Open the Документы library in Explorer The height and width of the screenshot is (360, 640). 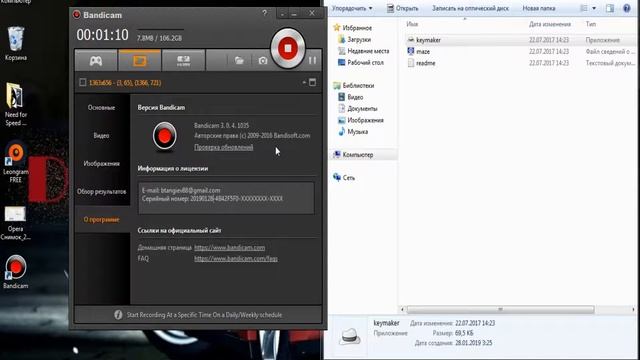[358, 109]
